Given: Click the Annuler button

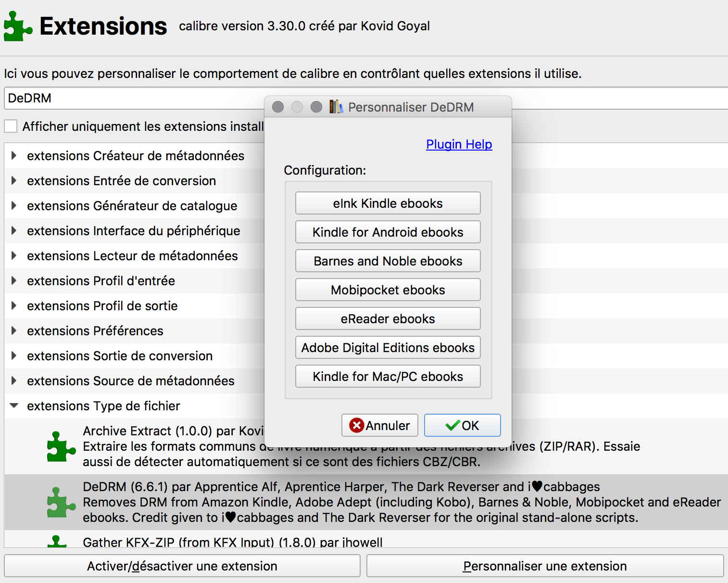Looking at the screenshot, I should coord(380,425).
